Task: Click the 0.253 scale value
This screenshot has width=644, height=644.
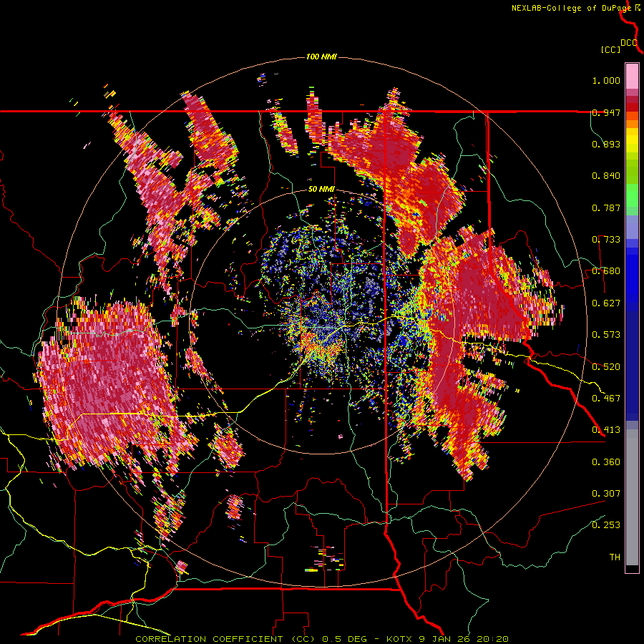Action: coord(606,525)
